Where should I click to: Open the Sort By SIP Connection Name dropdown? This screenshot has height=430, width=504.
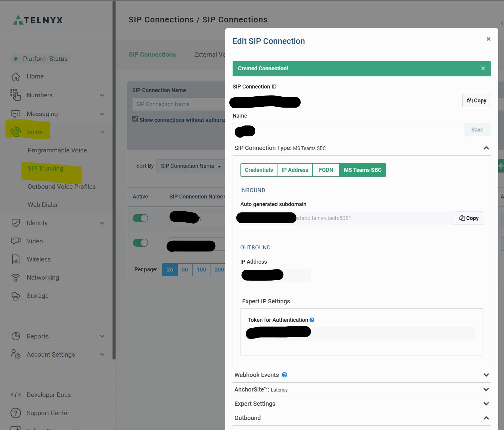191,166
